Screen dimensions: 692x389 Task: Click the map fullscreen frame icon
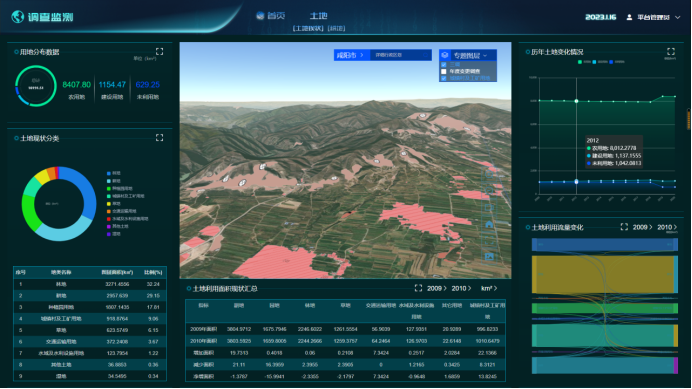point(489,240)
